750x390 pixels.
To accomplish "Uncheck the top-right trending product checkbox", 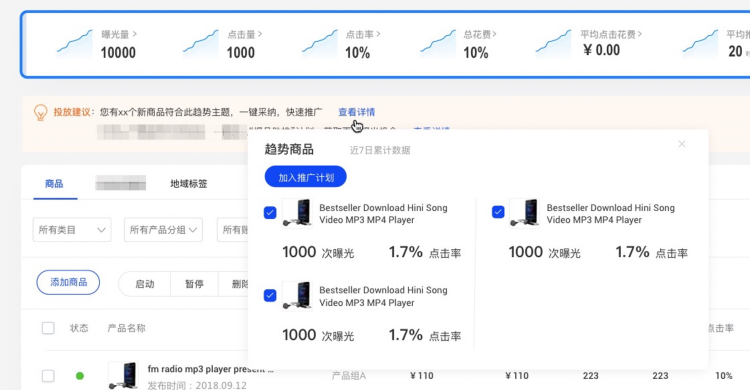I will tap(498, 212).
